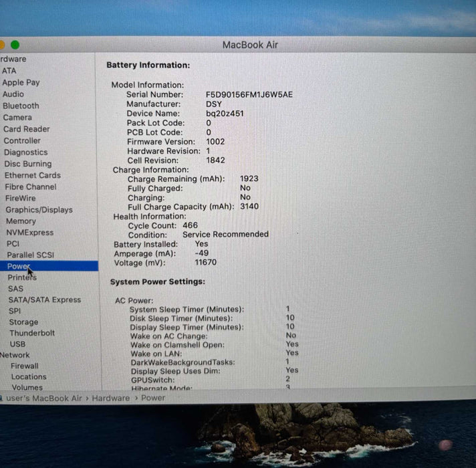Select Audio in the sidebar
476x468 pixels.
tap(13, 94)
